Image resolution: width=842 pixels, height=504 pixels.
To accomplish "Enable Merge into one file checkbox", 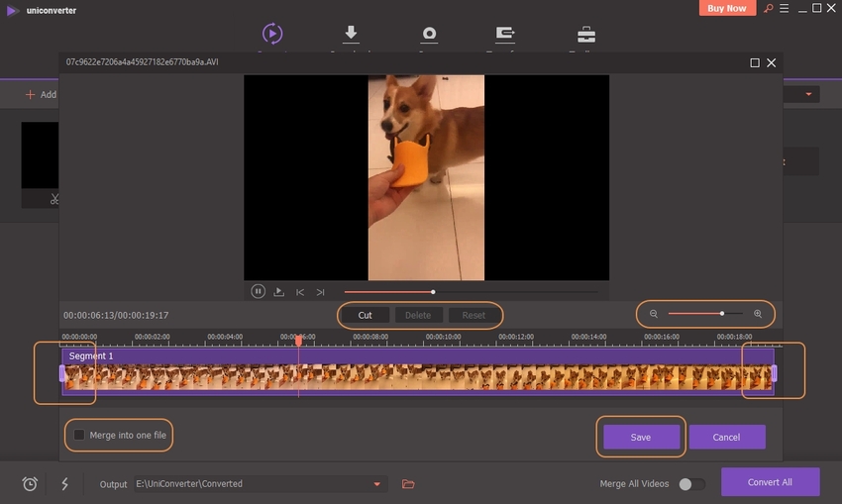I will (x=79, y=435).
